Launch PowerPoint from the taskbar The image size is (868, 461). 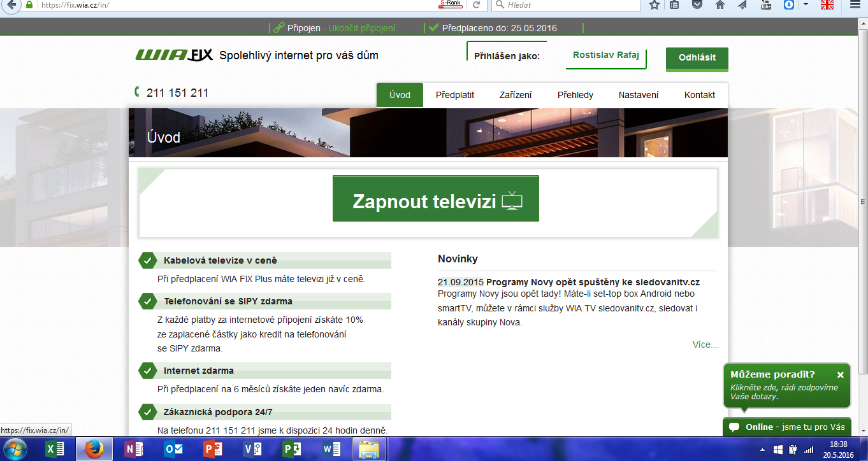tap(212, 450)
